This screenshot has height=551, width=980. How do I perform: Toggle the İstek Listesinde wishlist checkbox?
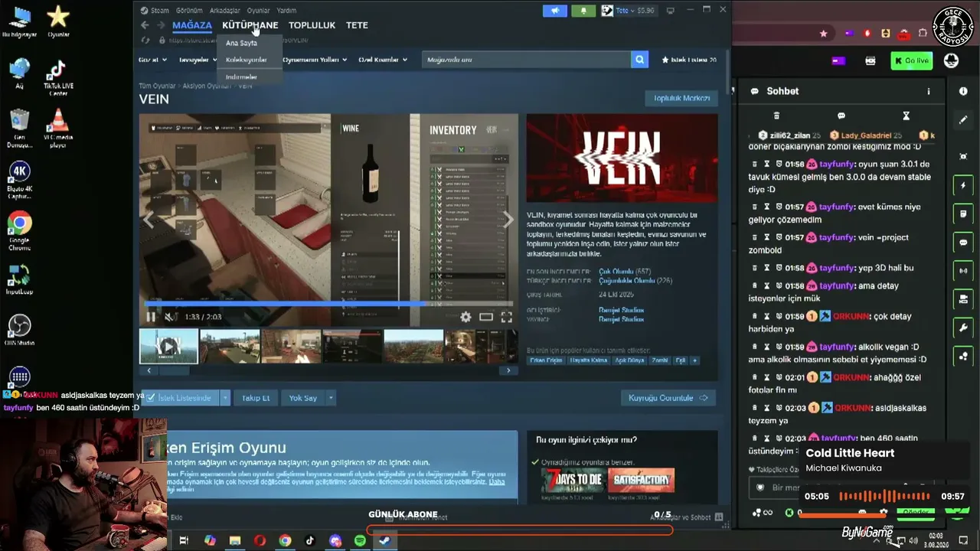151,398
